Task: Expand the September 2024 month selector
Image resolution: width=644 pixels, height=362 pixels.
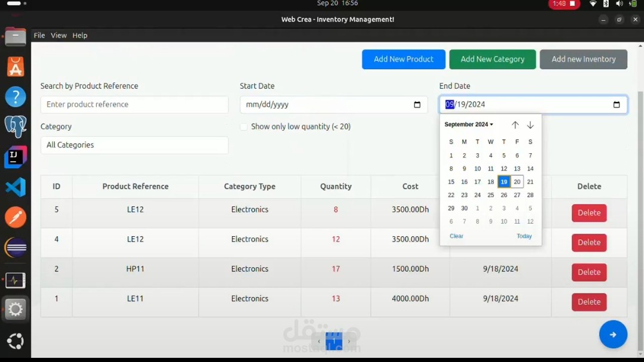Action: click(x=469, y=125)
